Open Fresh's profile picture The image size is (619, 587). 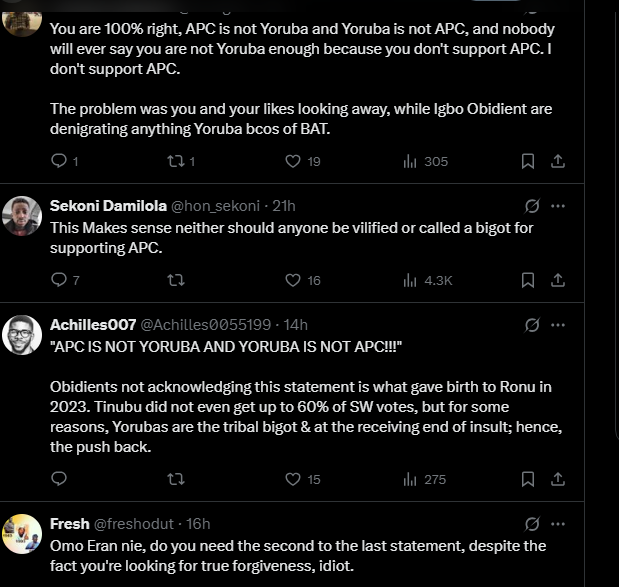[22, 534]
